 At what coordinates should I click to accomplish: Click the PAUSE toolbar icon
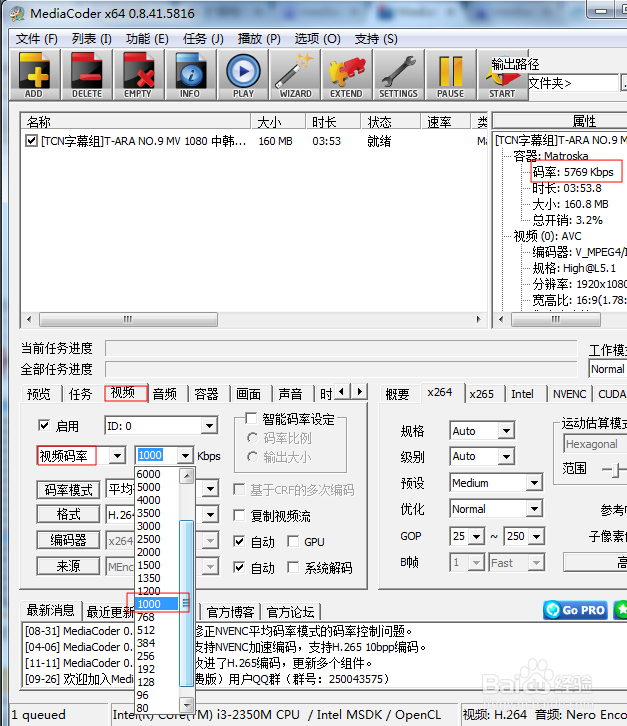point(451,75)
